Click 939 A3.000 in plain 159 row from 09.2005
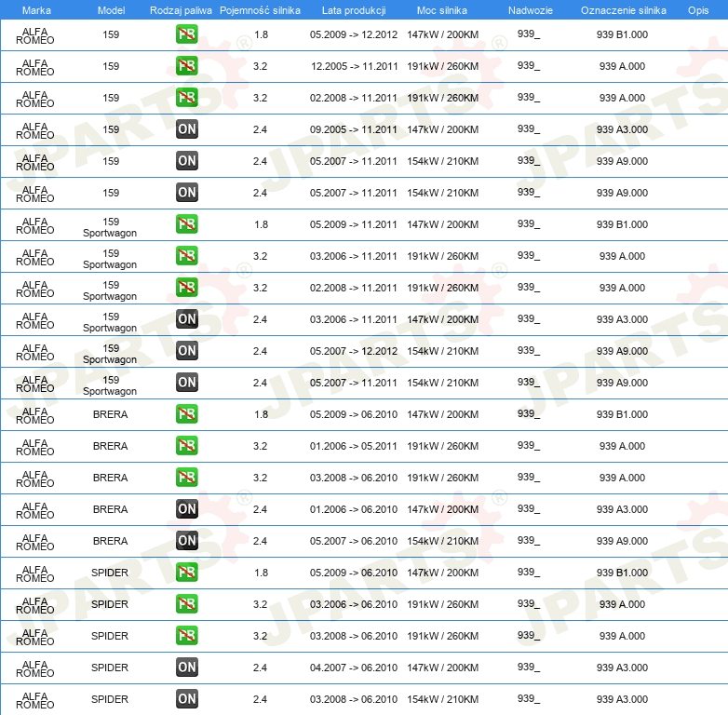 [x=622, y=129]
